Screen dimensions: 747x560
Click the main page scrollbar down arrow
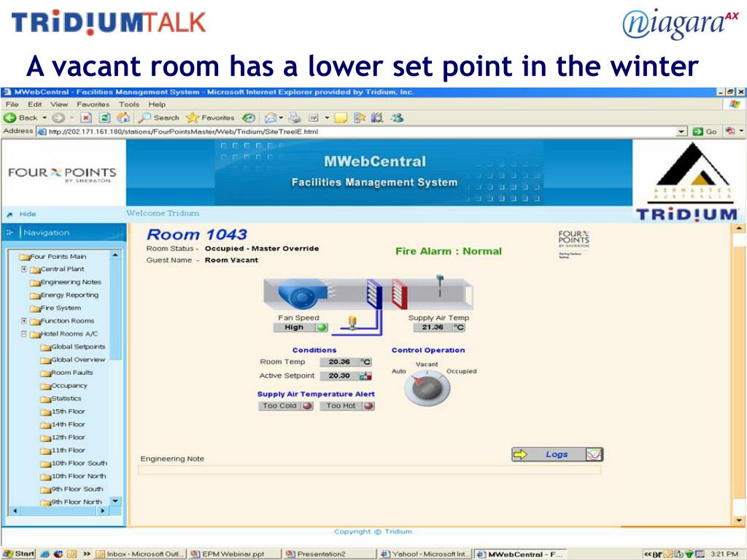(738, 520)
